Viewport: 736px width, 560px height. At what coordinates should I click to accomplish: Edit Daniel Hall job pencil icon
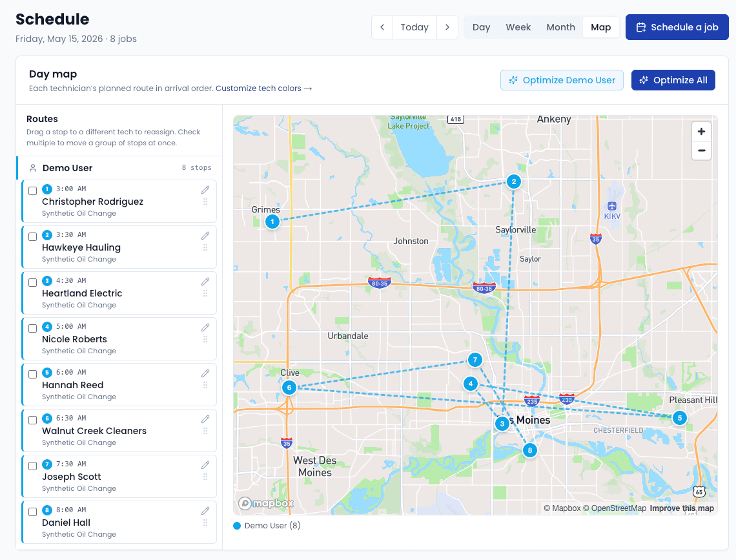(205, 511)
